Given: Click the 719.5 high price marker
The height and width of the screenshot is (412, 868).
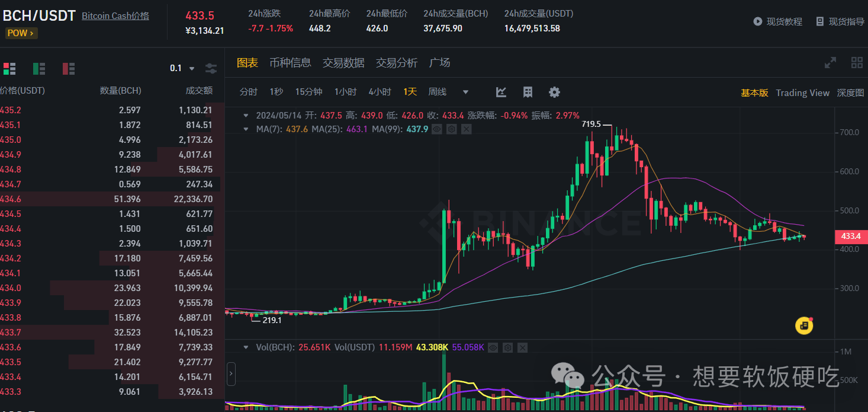Looking at the screenshot, I should pos(591,124).
